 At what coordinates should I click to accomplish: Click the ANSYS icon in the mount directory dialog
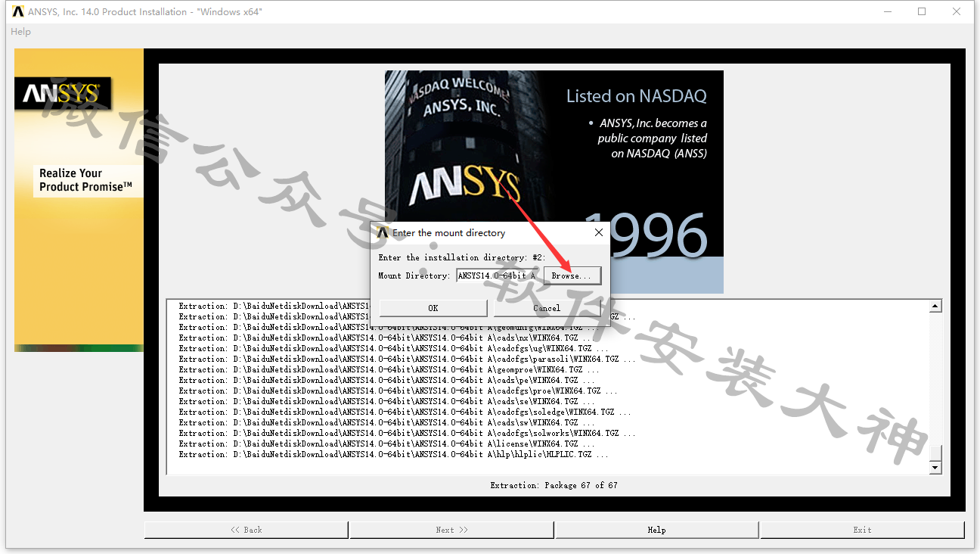383,232
